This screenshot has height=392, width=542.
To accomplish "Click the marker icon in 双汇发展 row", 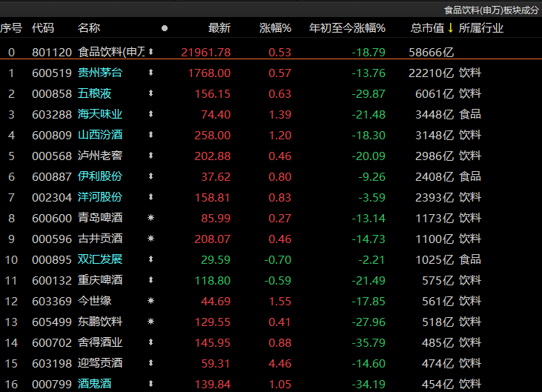I will tap(151, 259).
